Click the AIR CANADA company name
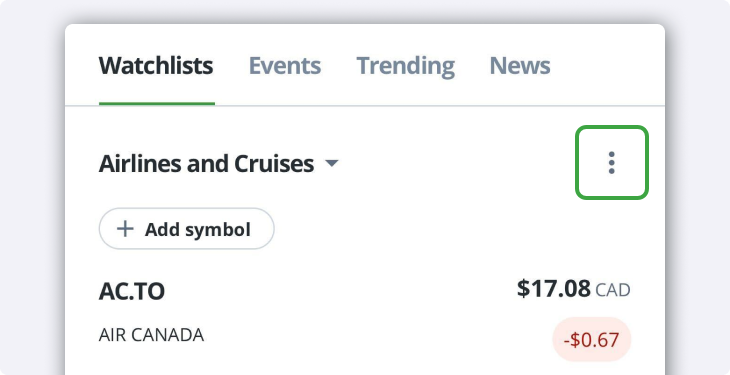The width and height of the screenshot is (730, 375). (x=151, y=335)
